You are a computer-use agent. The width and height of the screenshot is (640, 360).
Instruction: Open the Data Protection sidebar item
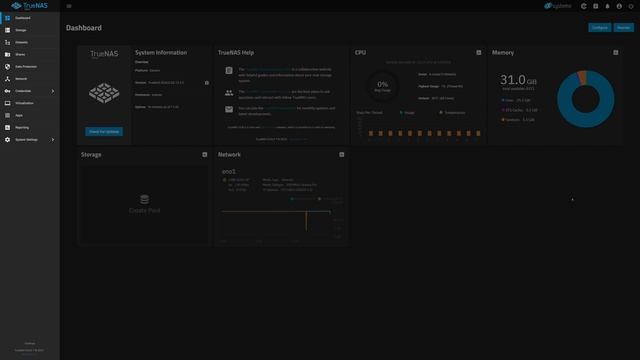pyautogui.click(x=30, y=67)
